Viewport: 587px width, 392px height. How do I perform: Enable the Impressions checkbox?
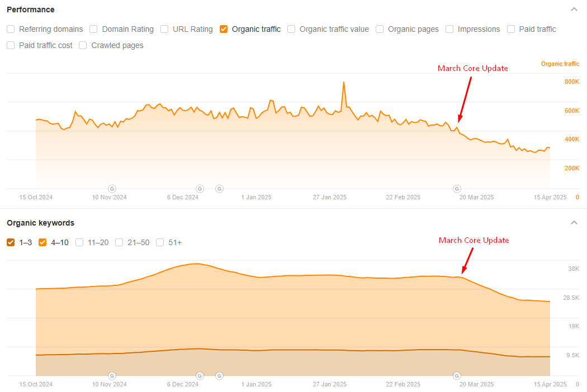click(449, 29)
